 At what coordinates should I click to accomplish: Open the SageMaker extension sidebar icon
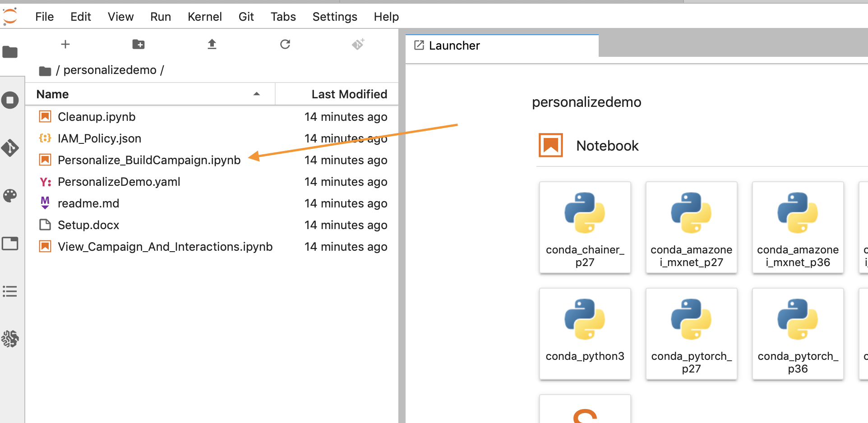point(10,339)
